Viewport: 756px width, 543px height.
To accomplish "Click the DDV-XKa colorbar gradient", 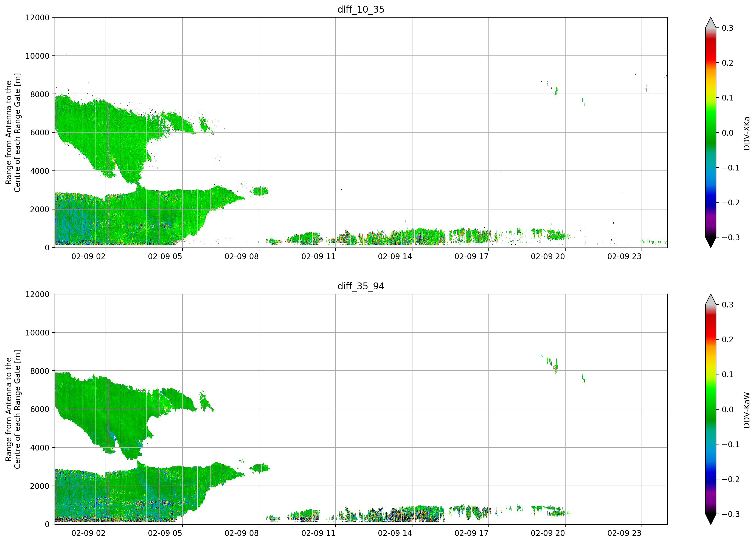I will pyautogui.click(x=711, y=132).
